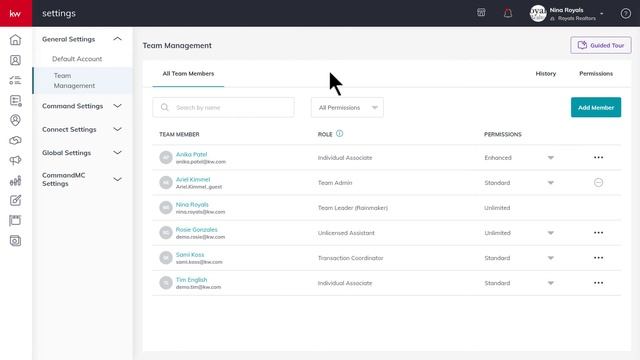Open more options for Sami Koss
The width and height of the screenshot is (640, 360).
click(x=598, y=258)
